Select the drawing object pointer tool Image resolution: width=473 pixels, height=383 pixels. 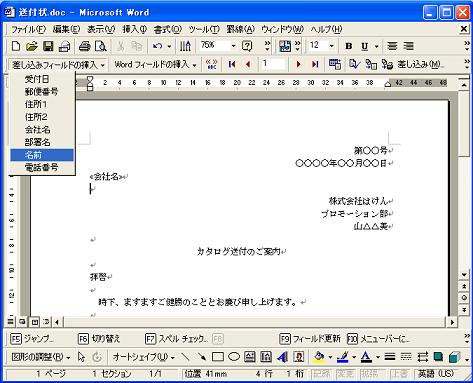point(81,357)
